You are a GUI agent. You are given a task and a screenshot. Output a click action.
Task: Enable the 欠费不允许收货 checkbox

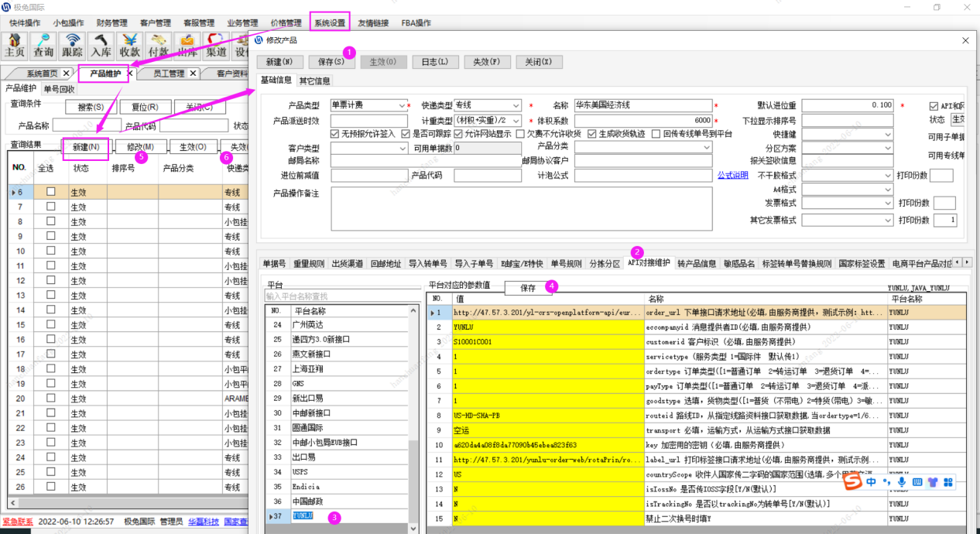pos(521,133)
